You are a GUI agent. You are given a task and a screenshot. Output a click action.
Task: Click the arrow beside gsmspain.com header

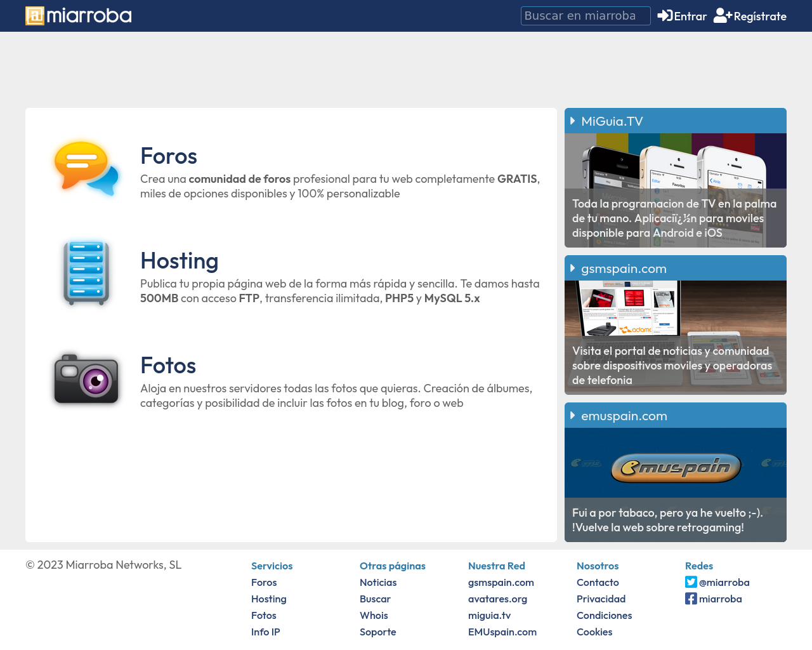(573, 268)
